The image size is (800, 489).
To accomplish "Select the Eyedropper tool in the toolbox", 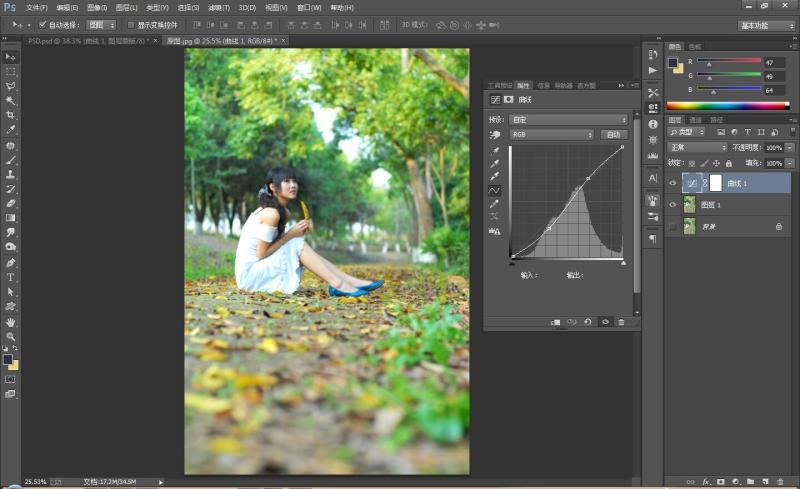I will pos(10,130).
